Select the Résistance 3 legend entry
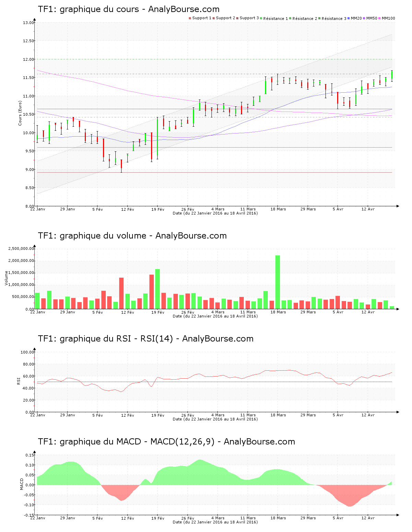The width and height of the screenshot is (412, 532). click(x=332, y=18)
